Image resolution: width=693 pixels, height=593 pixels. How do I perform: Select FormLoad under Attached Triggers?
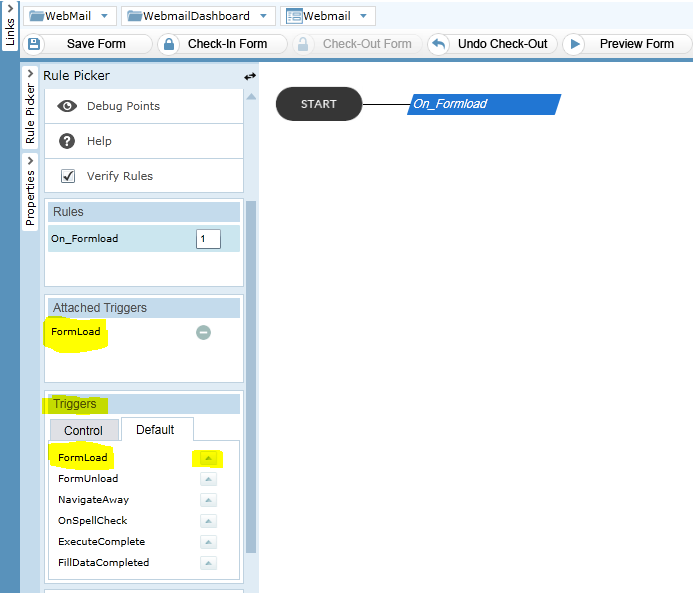tap(76, 332)
